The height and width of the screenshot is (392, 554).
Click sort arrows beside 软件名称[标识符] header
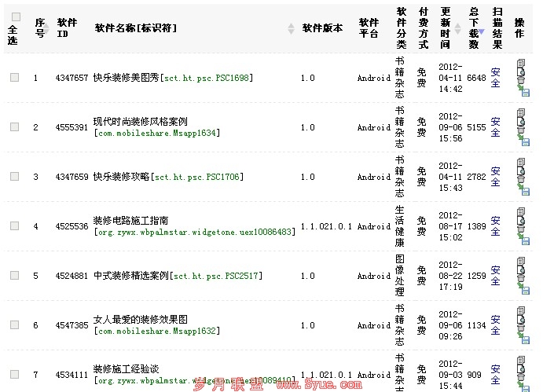(292, 28)
